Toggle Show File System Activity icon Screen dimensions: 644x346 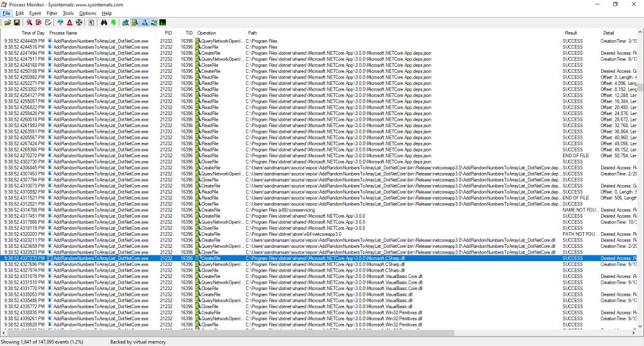pyautogui.click(x=135, y=23)
